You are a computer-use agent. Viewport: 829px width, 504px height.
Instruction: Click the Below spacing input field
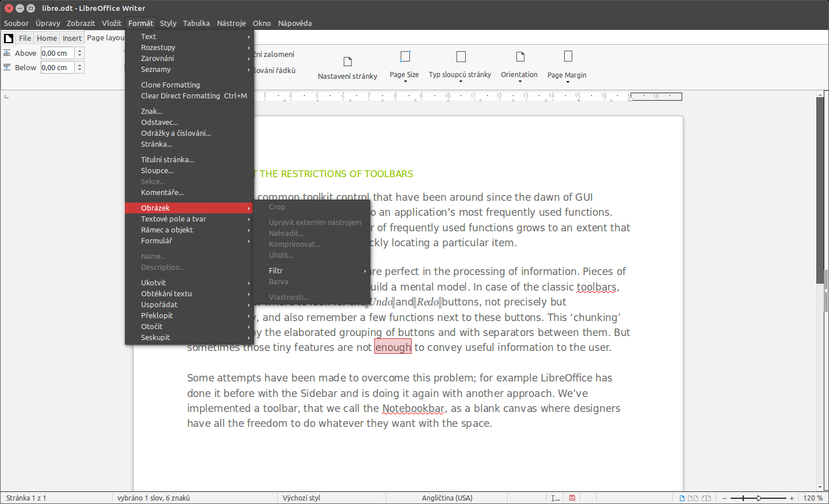point(58,67)
